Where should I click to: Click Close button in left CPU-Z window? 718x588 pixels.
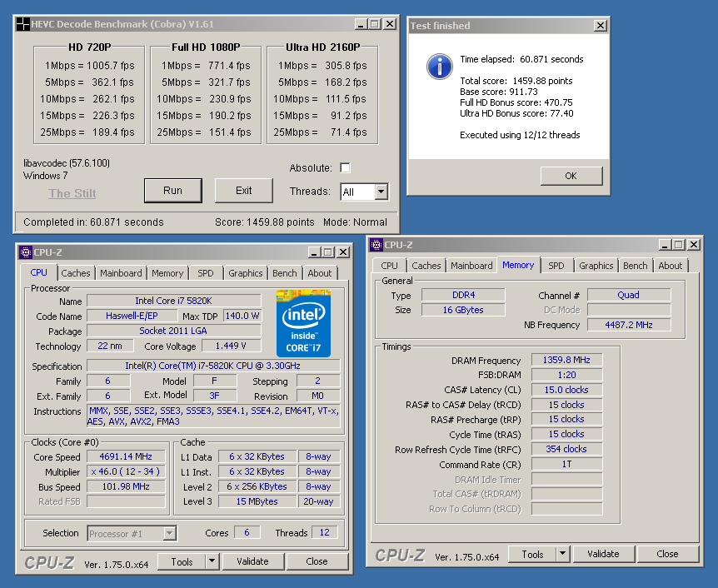[x=317, y=561]
